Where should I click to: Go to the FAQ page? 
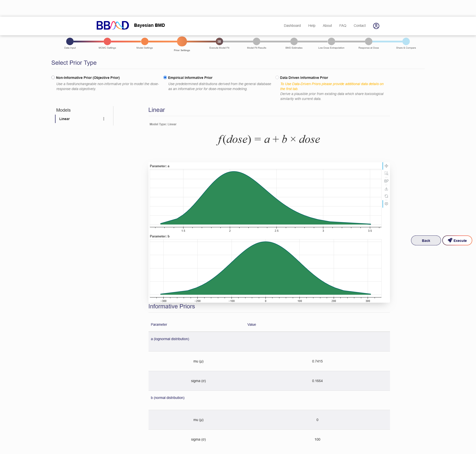[343, 26]
